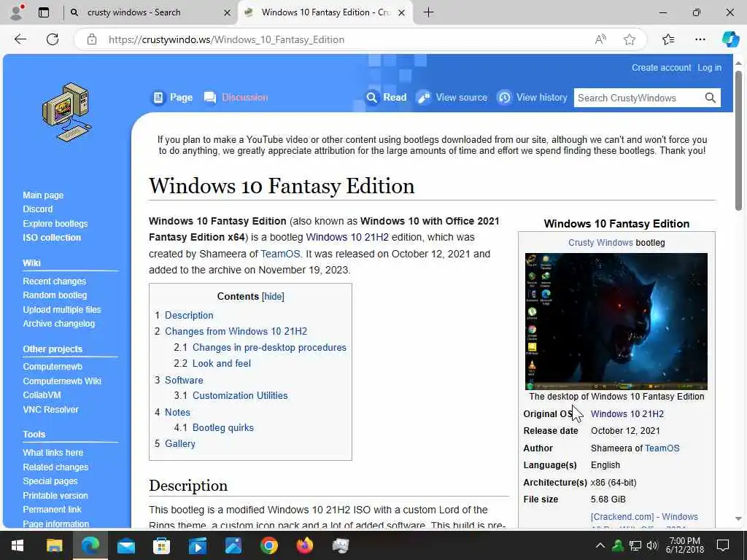
Task: Open Printable version link
Action: click(x=55, y=496)
